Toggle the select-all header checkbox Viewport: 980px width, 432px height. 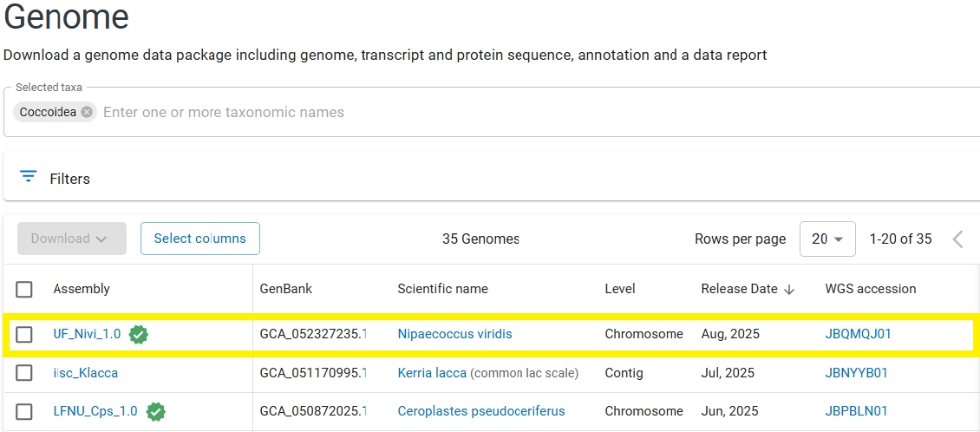click(x=24, y=289)
